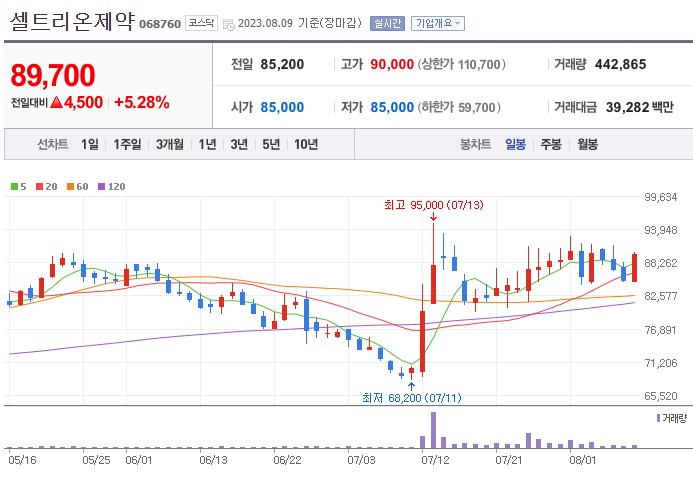This screenshot has height=482, width=693.
Task: Click the purple 거래량 legend marker
Action: pos(659,418)
